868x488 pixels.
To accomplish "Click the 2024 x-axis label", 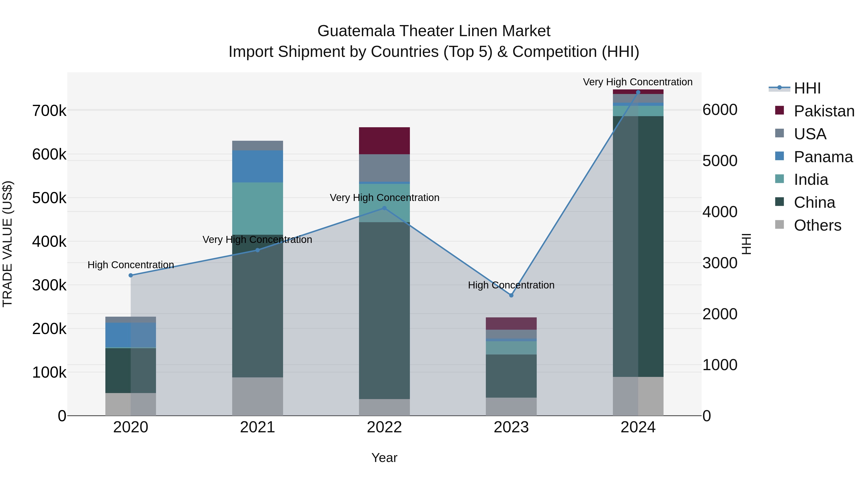I will (x=638, y=427).
